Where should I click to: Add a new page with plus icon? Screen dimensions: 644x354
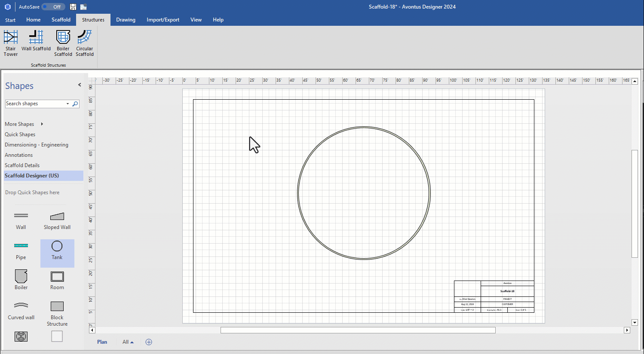click(149, 342)
